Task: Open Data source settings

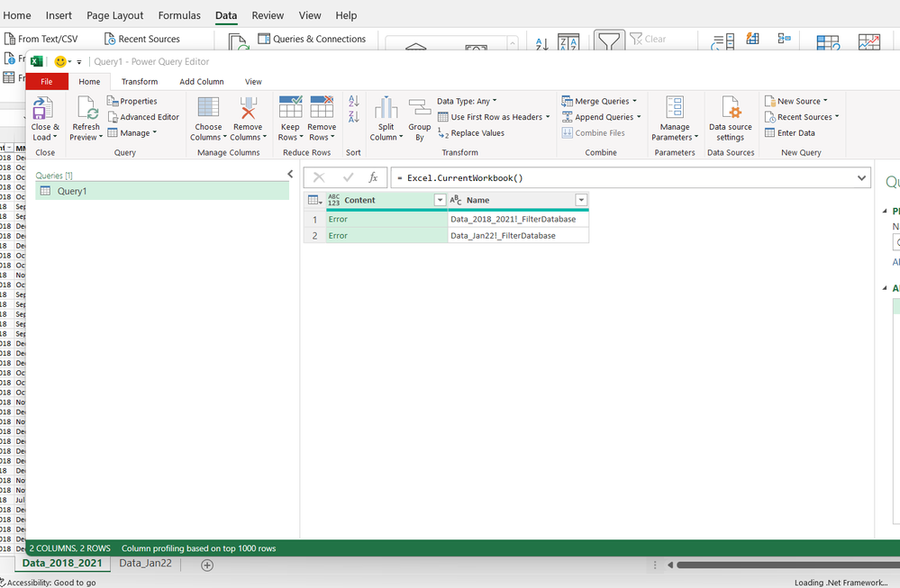Action: point(730,119)
